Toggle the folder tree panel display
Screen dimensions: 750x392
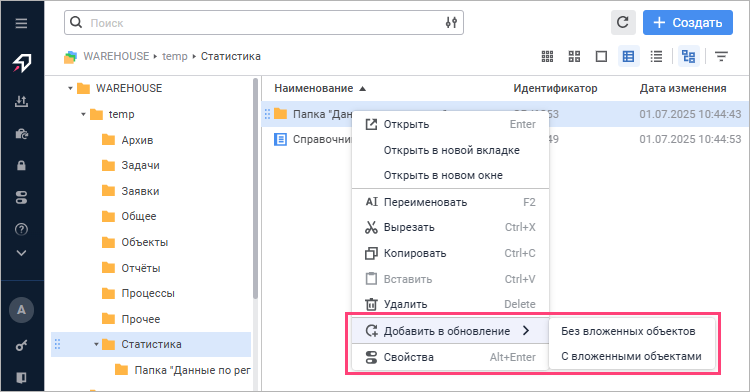(689, 56)
